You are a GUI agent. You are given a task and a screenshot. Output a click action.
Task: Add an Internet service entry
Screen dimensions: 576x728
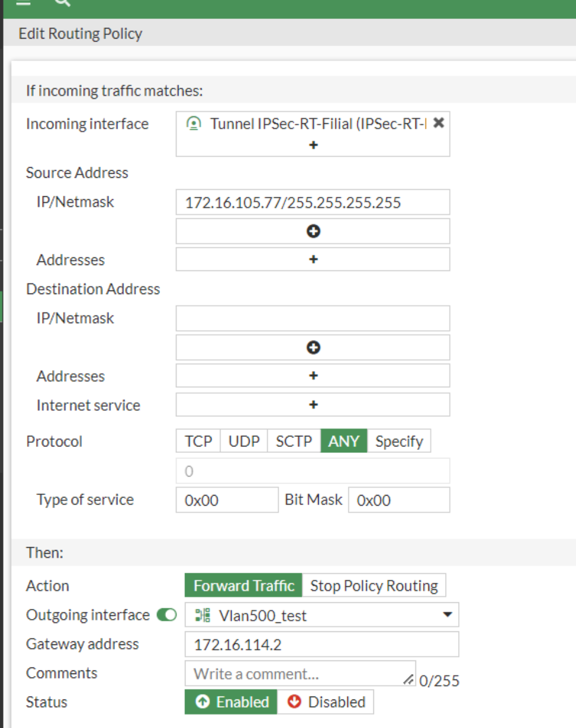tap(313, 405)
